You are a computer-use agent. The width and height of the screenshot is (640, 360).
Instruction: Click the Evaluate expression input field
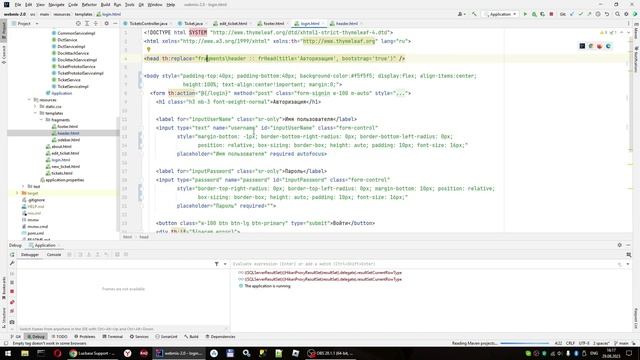424,264
